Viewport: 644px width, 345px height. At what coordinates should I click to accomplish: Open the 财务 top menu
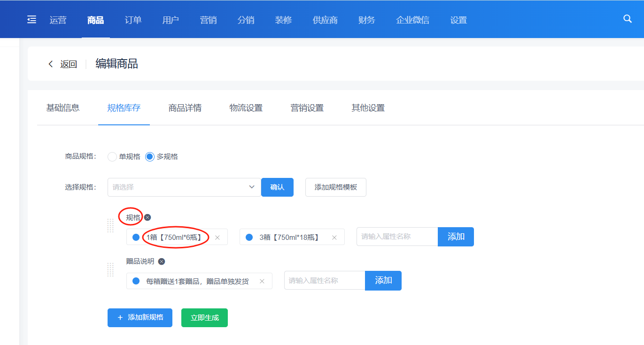[x=367, y=20]
